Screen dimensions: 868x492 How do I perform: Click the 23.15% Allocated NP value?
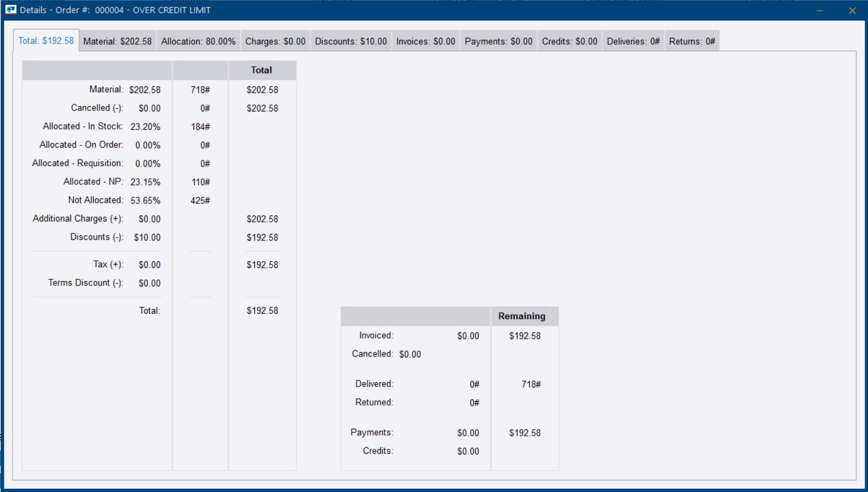tap(145, 182)
